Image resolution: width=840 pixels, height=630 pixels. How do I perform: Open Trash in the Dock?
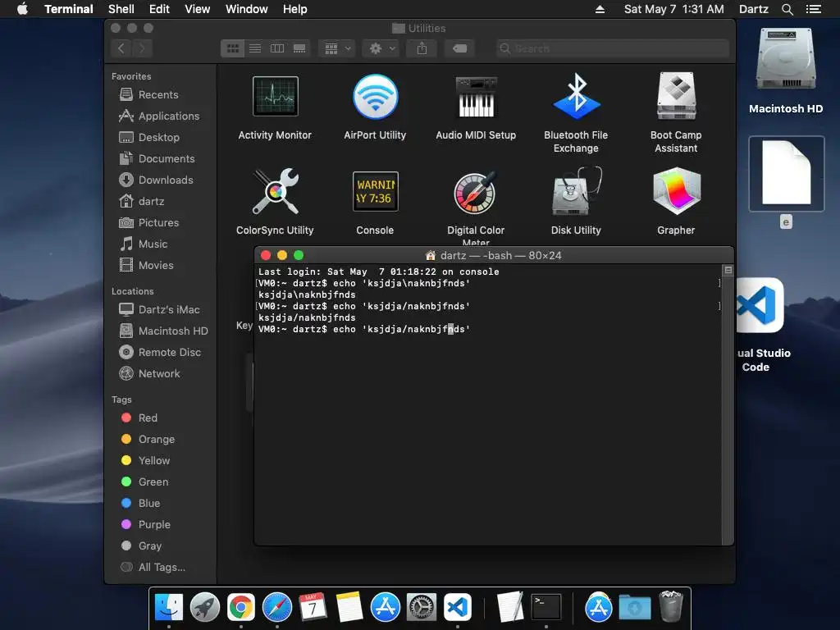671,606
